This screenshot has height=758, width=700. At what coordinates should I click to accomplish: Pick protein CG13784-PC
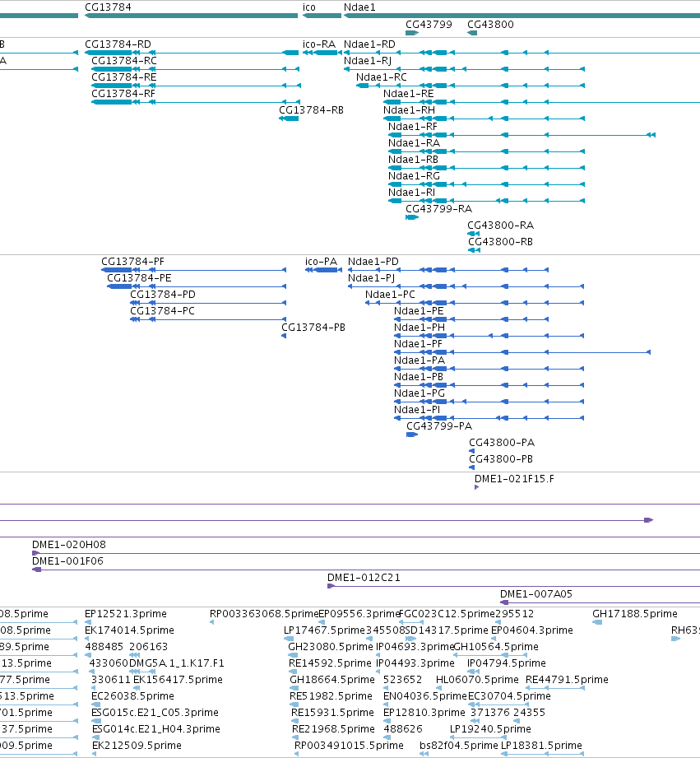208,319
